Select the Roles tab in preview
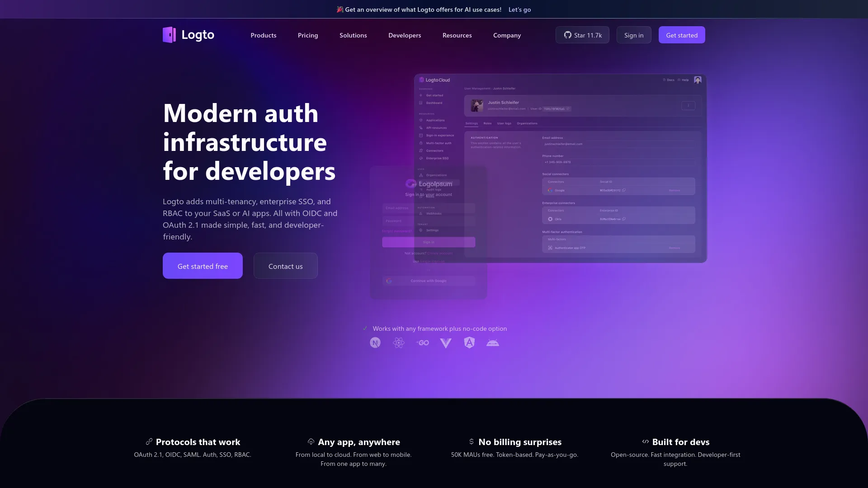 (487, 123)
